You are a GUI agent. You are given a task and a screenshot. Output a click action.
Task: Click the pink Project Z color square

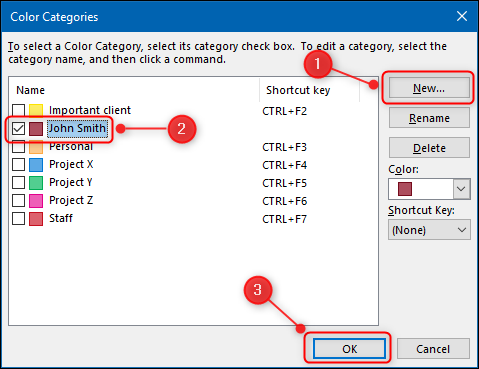click(x=36, y=201)
